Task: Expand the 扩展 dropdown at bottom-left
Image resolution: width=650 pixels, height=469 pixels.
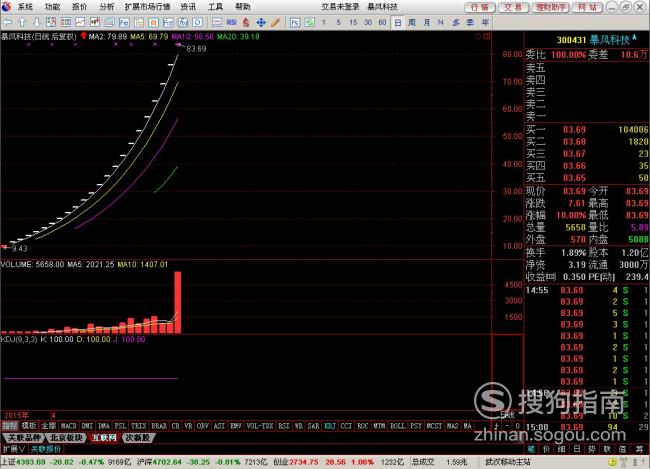Action: click(14, 449)
